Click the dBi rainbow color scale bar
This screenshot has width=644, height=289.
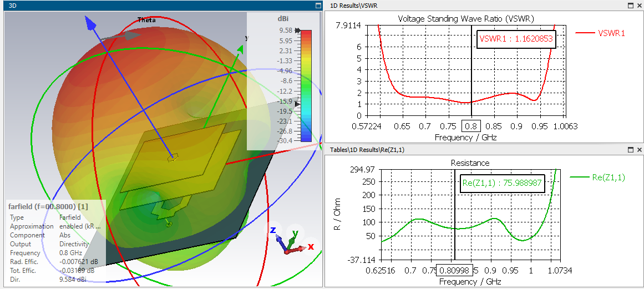point(306,86)
